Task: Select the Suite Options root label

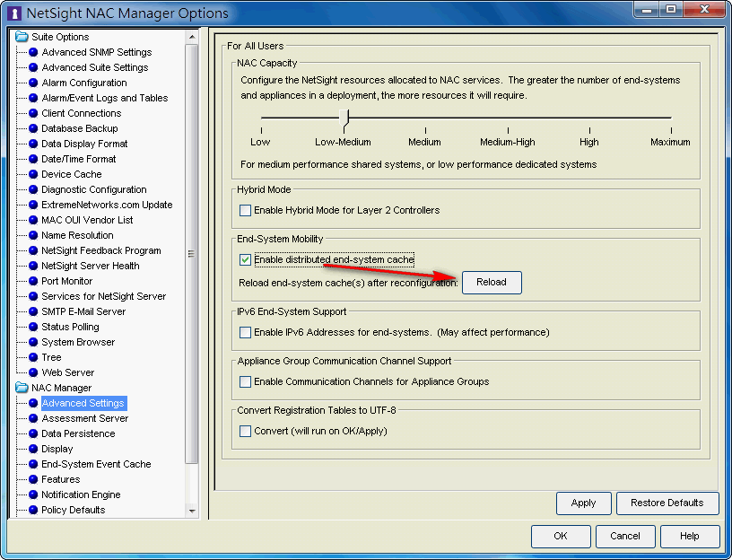Action: [x=60, y=37]
